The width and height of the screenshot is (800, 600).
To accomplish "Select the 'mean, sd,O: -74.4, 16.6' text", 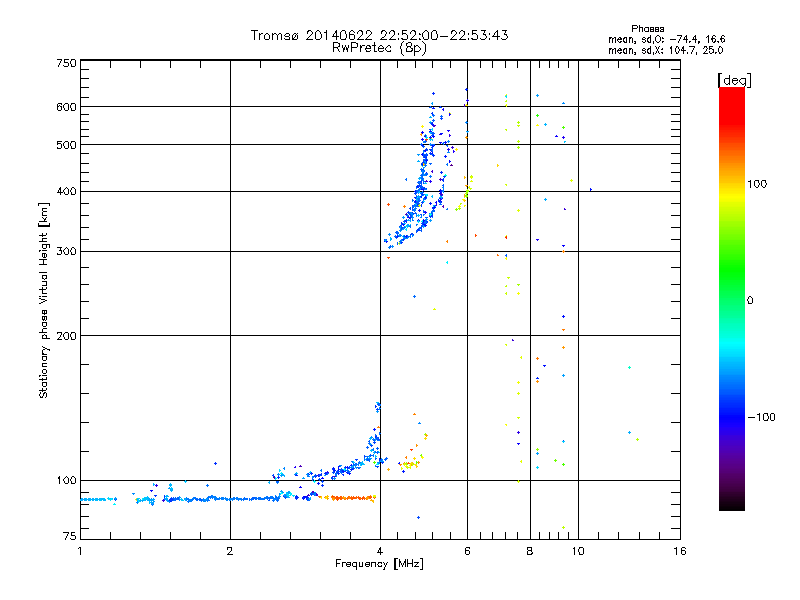I will (x=666, y=39).
